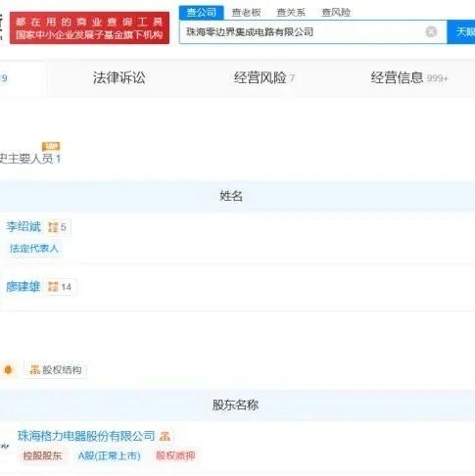Image resolution: width=475 pixels, height=476 pixels.
Task: Open the 法律诉讼 section tab
Action: (119, 77)
